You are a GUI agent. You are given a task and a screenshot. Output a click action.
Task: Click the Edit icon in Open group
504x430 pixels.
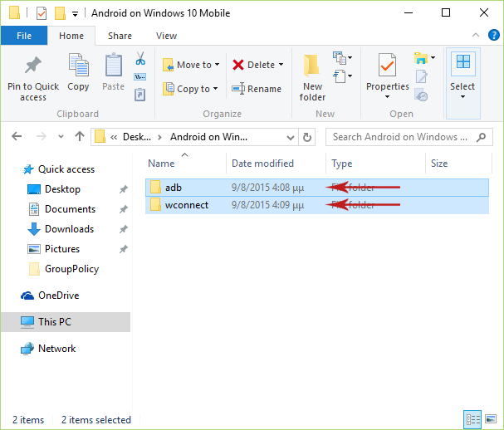pyautogui.click(x=422, y=76)
